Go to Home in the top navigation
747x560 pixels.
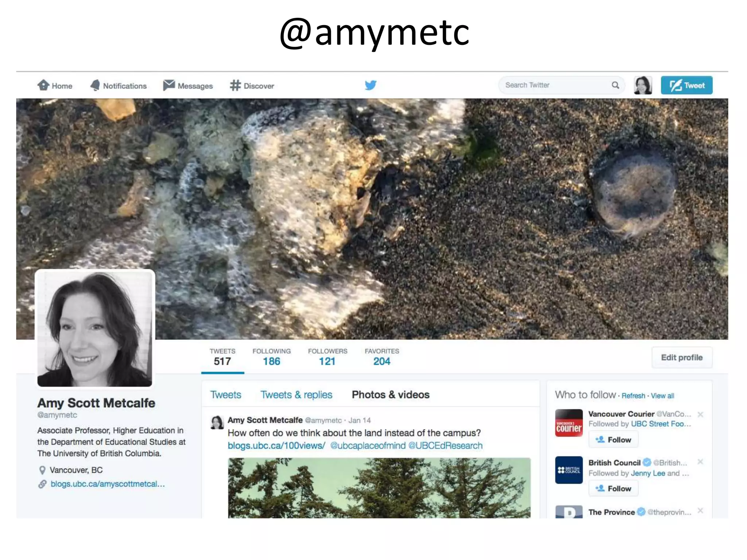[x=55, y=86]
